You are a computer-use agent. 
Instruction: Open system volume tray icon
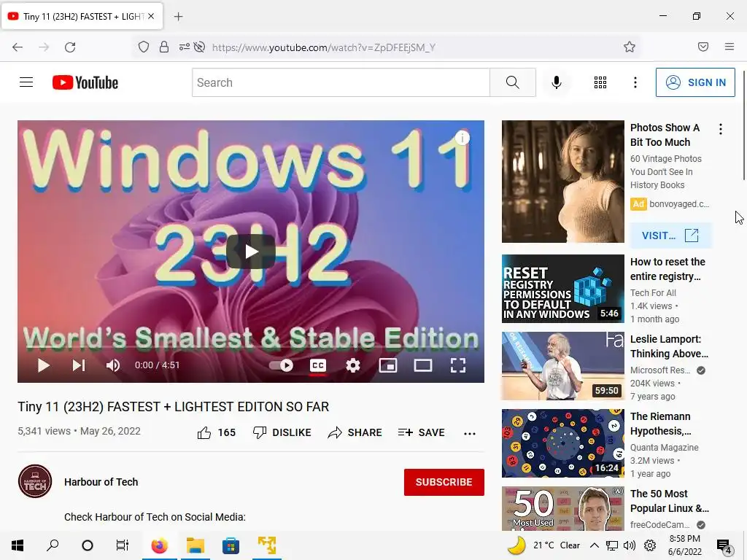pyautogui.click(x=629, y=545)
